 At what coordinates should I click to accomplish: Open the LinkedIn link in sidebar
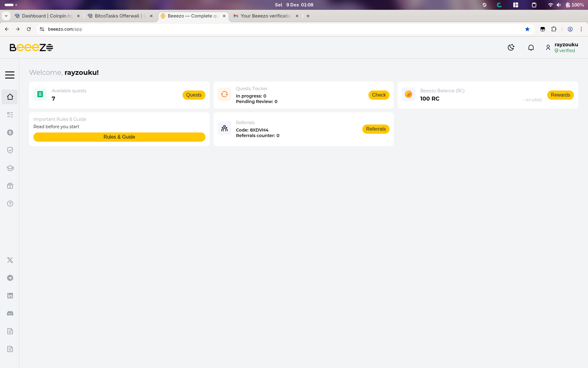[10, 296]
